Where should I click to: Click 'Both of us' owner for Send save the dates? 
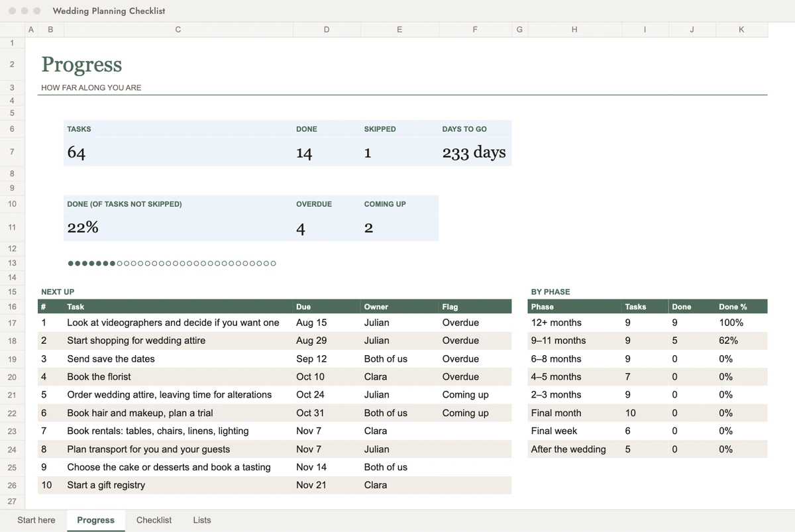tap(386, 358)
